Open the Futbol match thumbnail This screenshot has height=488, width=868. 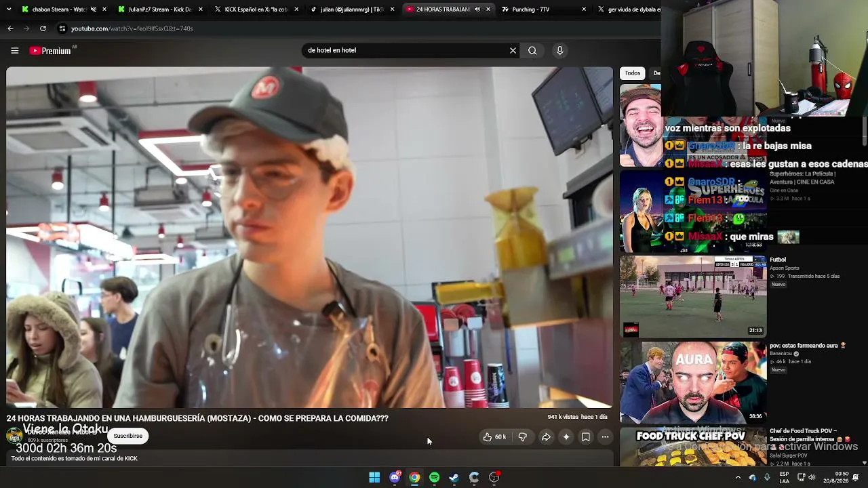(x=693, y=296)
